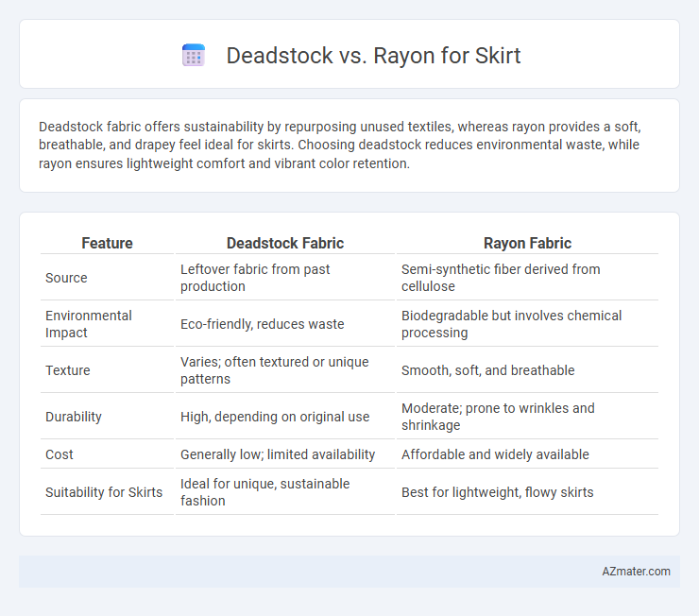The height and width of the screenshot is (616, 699).
Task: Click 'Moderate; prone to wrinkles and shrinkage' cell
Action: [x=498, y=417]
